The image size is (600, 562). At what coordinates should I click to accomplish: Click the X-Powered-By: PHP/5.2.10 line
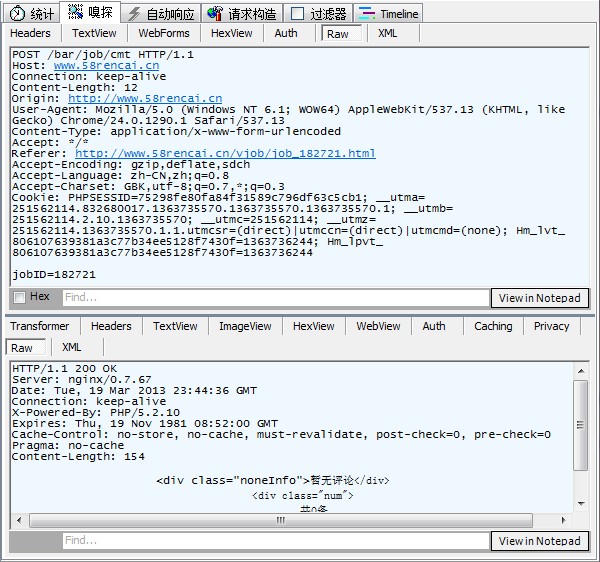[x=96, y=412]
